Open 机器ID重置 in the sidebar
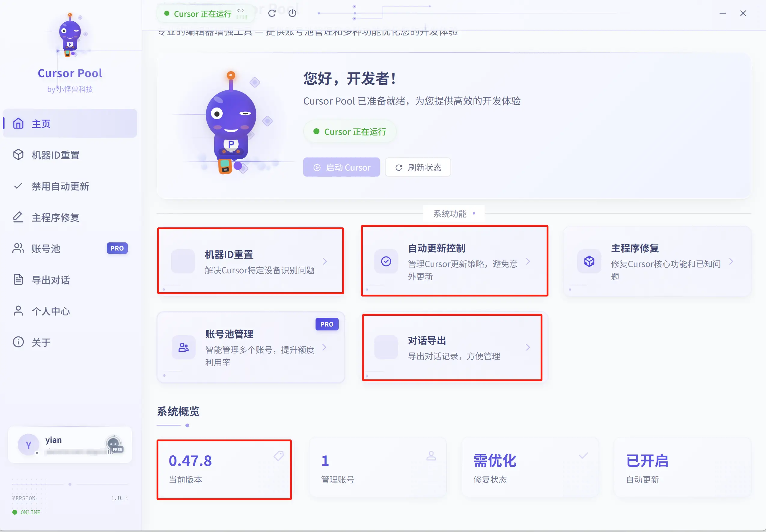The image size is (766, 532). (x=70, y=155)
